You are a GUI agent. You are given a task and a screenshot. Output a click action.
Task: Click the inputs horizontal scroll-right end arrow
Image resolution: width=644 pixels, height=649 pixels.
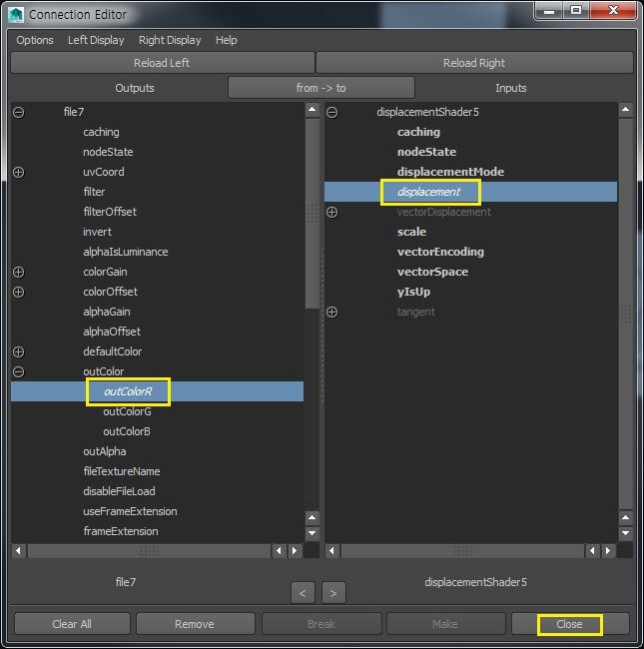click(608, 551)
